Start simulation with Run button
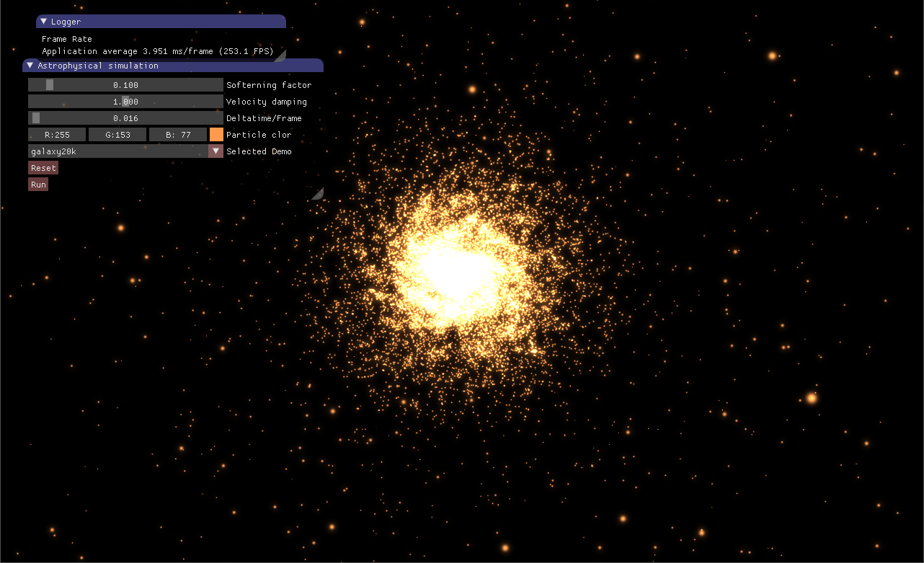The height and width of the screenshot is (563, 924). (38, 184)
